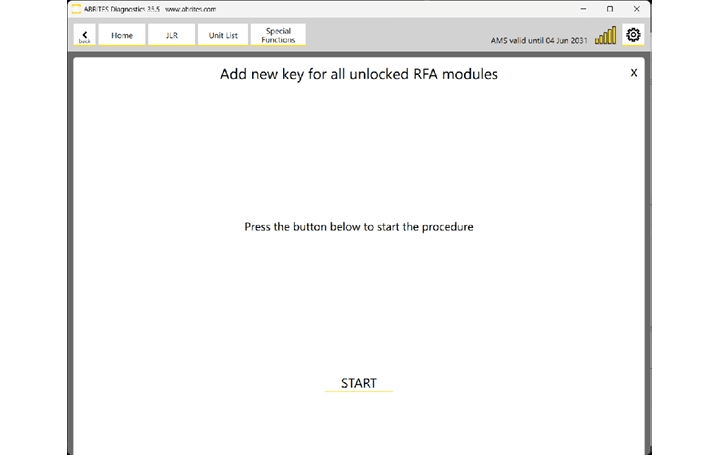Minimize the ABRITES Diagnostics window
Viewport: 719px width, 455px height.
tap(583, 9)
